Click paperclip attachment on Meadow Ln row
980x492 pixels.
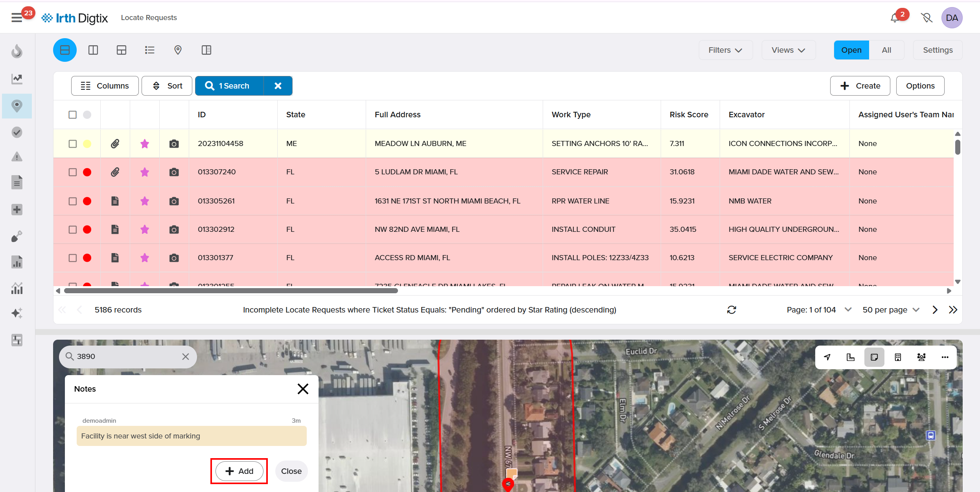(115, 144)
